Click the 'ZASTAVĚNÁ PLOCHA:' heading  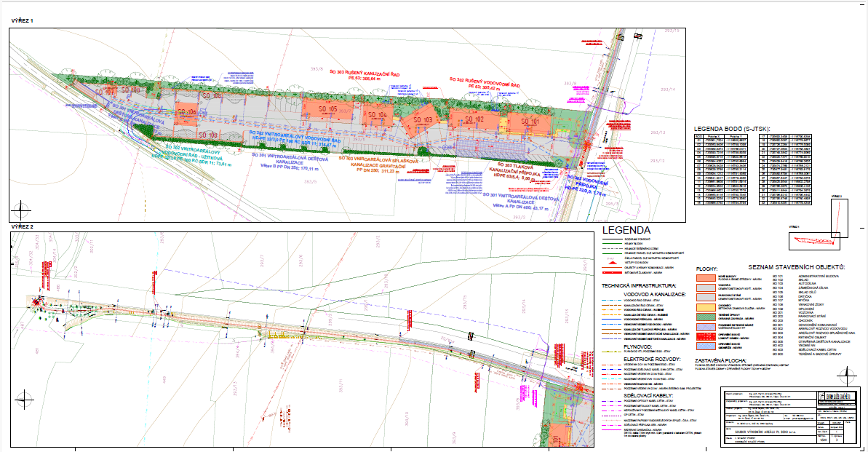click(x=721, y=360)
